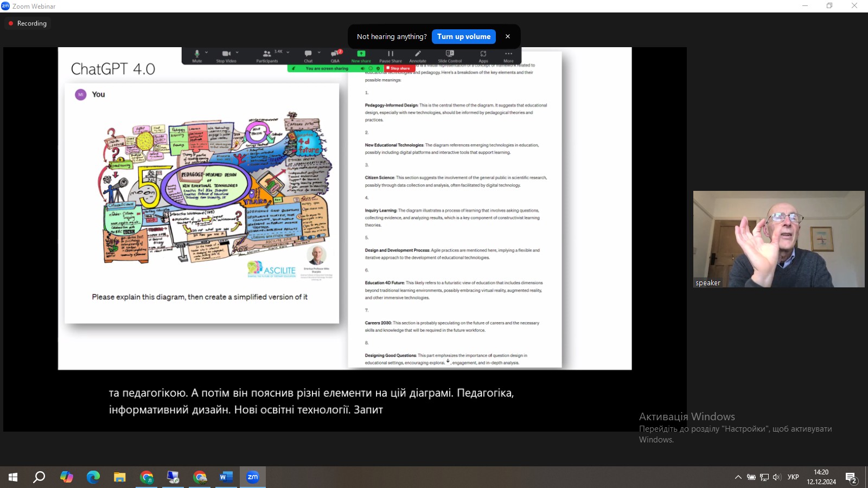Click the shield security icon in sharing bar
This screenshot has height=488, width=868.
pyautogui.click(x=378, y=68)
